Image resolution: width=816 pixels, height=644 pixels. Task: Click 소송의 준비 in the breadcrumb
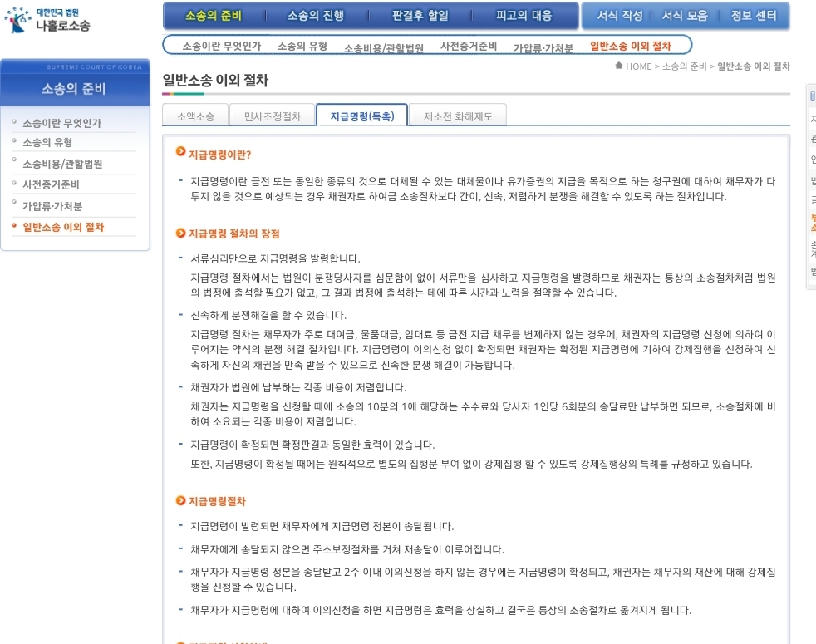(x=685, y=66)
